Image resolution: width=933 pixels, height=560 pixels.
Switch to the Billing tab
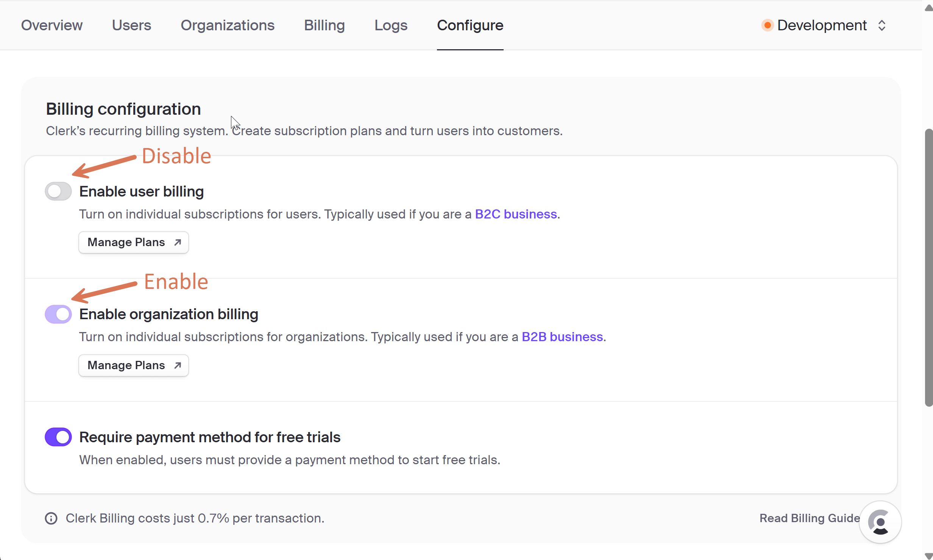(x=325, y=25)
